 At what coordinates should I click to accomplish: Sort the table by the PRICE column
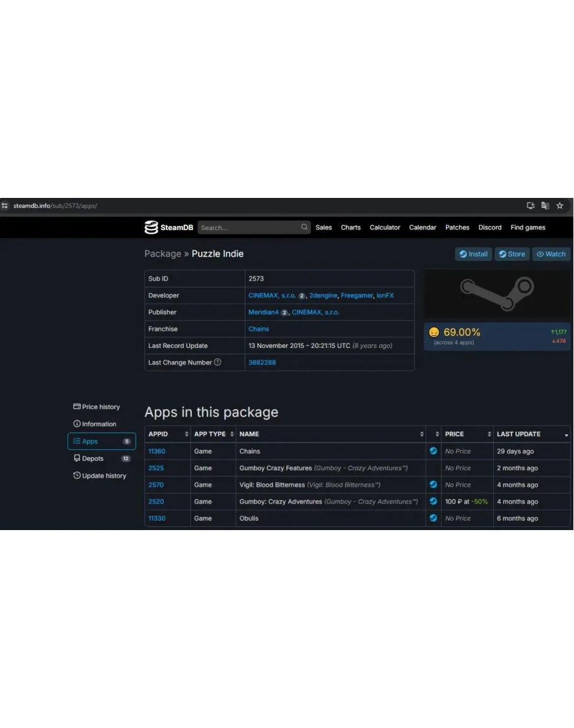pyautogui.click(x=467, y=434)
